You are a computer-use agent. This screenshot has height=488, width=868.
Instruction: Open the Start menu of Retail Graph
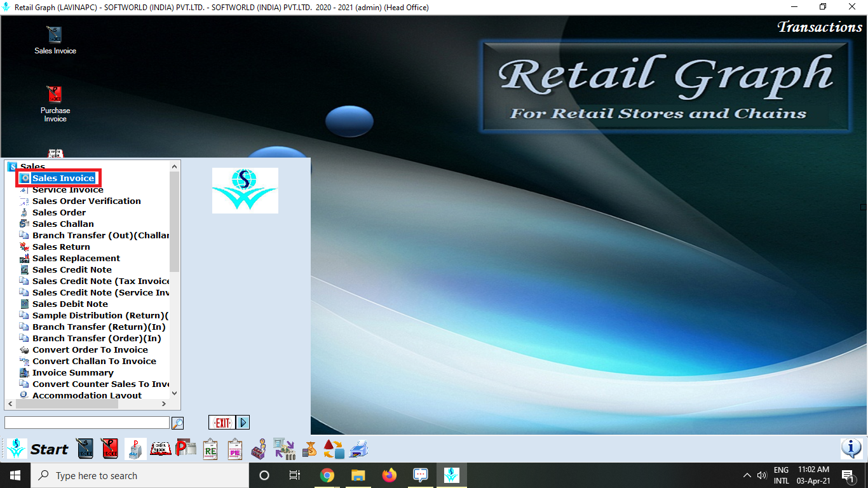50,449
